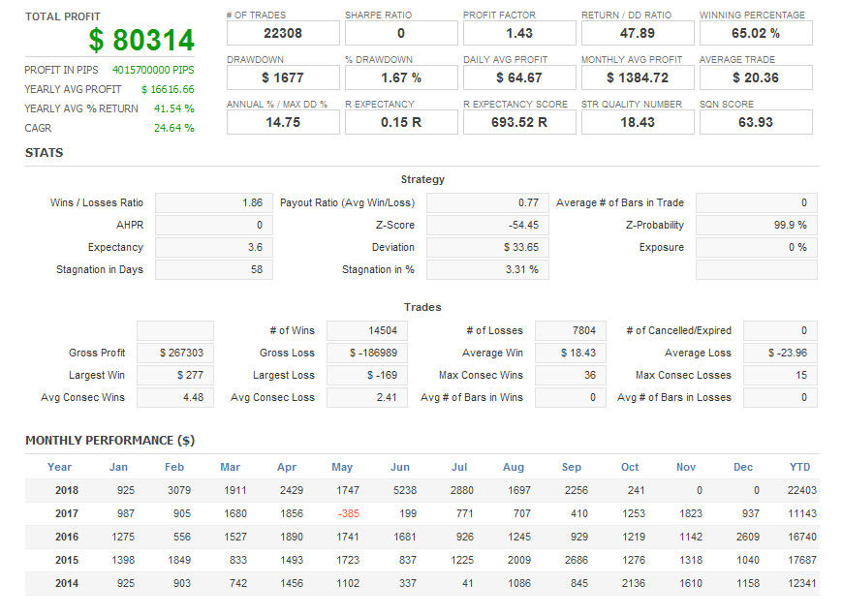Select the 2018 row label

coord(67,491)
